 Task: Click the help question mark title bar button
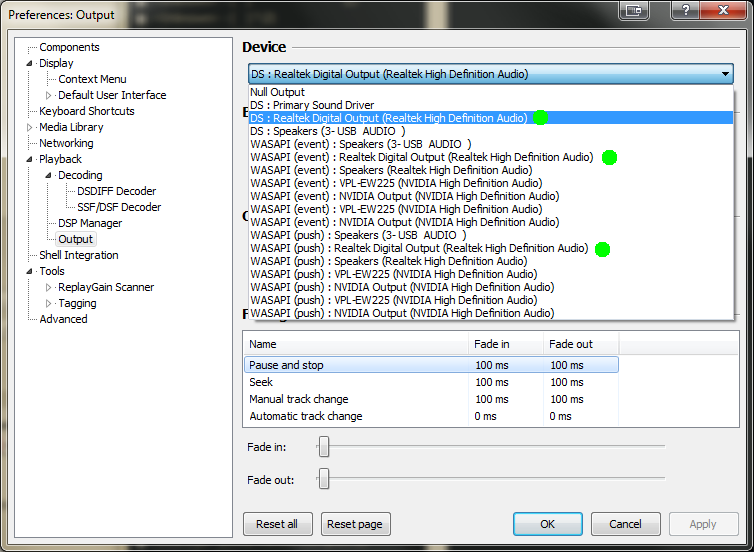[685, 10]
